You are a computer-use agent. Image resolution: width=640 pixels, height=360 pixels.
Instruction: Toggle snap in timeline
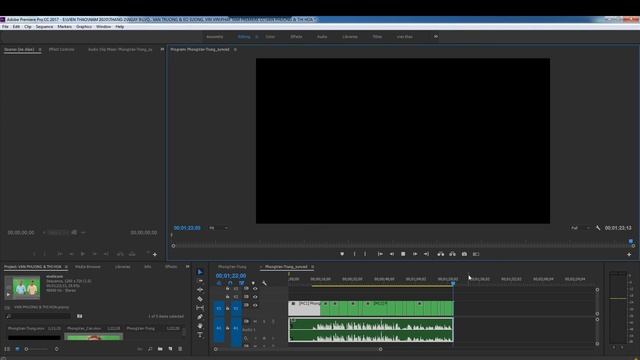[x=230, y=283]
